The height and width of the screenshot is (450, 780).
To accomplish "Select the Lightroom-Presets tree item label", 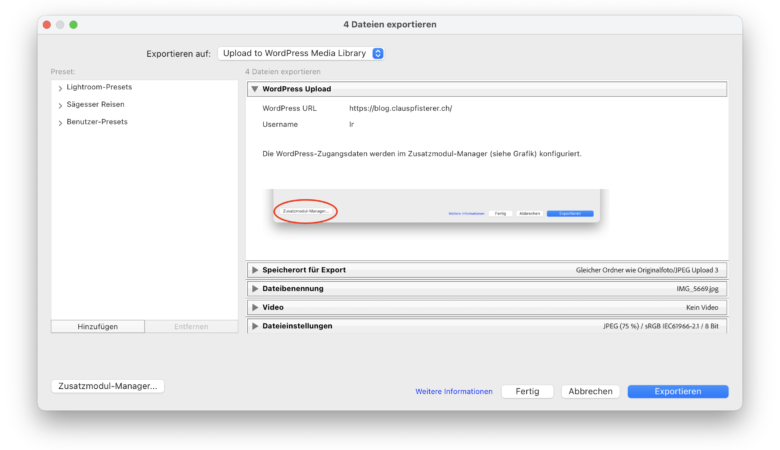I will click(x=99, y=87).
